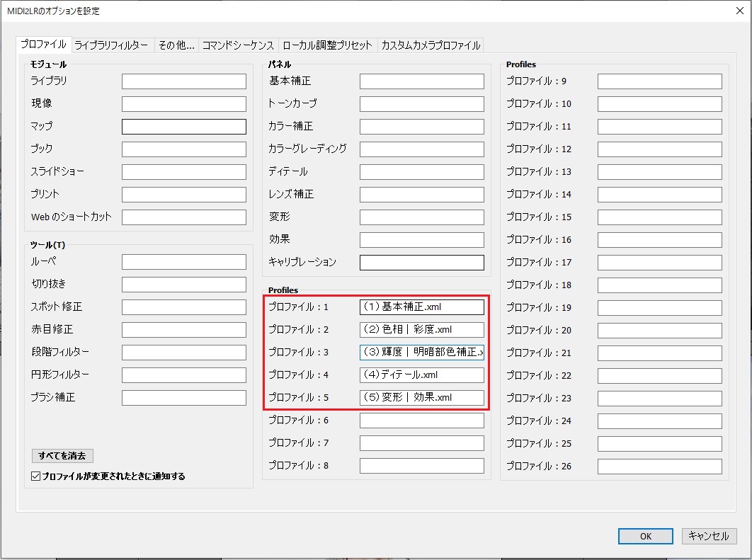Confirm settings with the OK button

pyautogui.click(x=646, y=536)
